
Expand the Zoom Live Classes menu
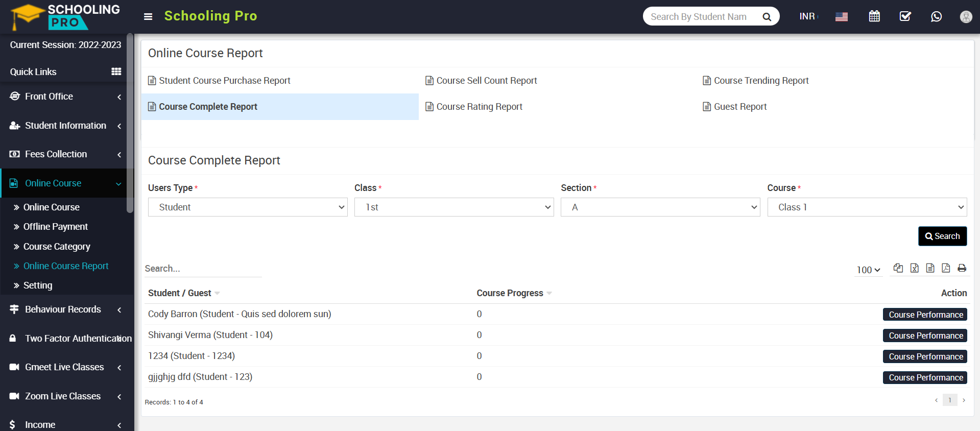[66, 396]
